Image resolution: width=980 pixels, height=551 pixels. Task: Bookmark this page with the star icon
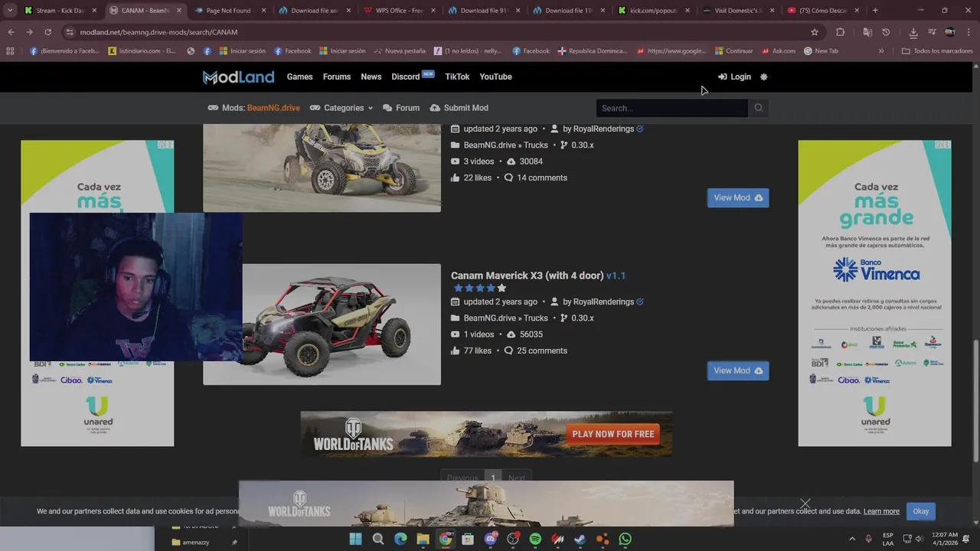tap(815, 32)
